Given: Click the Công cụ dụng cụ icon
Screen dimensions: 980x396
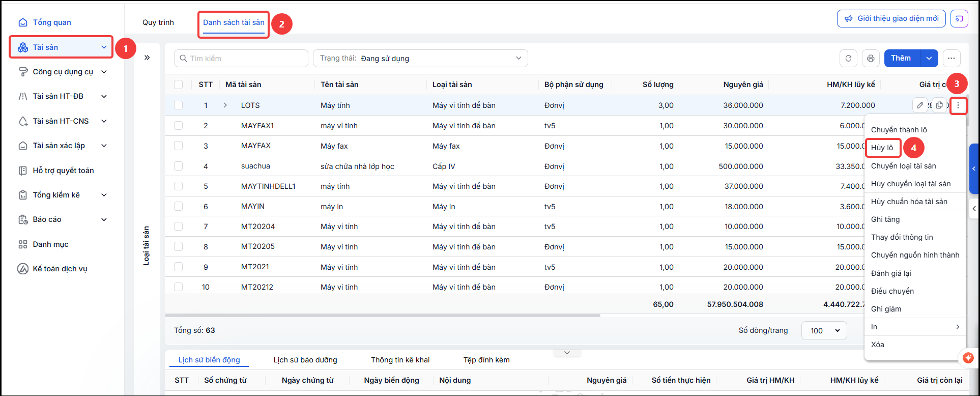Looking at the screenshot, I should coord(23,72).
